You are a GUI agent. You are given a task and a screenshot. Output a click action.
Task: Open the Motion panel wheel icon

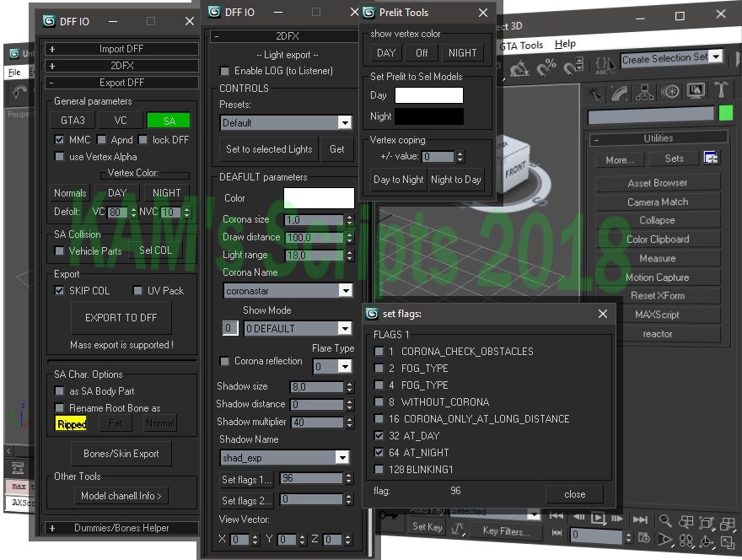[671, 91]
